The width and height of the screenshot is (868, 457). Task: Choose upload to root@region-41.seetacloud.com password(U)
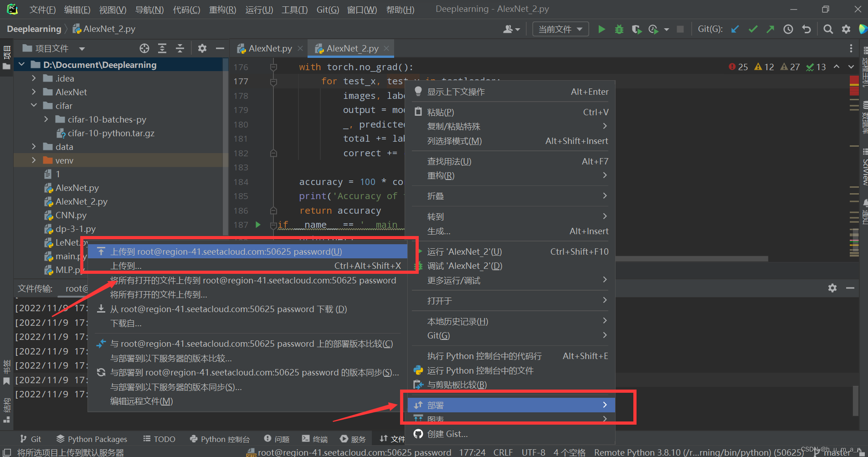click(247, 252)
